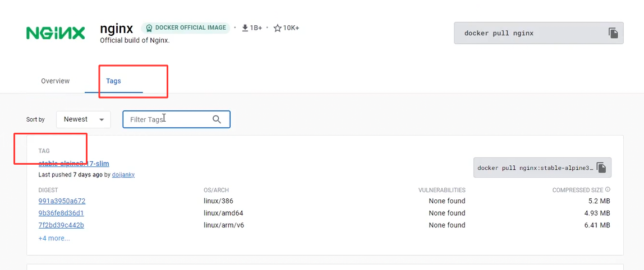Viewport: 644px width, 270px height.
Task: Click Official build of Nginx description
Action: 135,41
